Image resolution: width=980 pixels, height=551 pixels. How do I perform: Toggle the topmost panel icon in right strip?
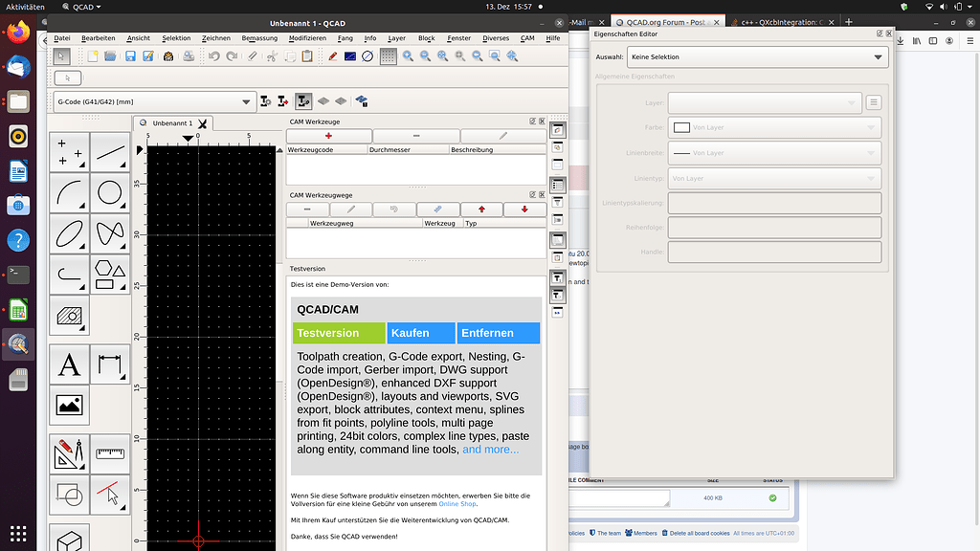[x=558, y=130]
